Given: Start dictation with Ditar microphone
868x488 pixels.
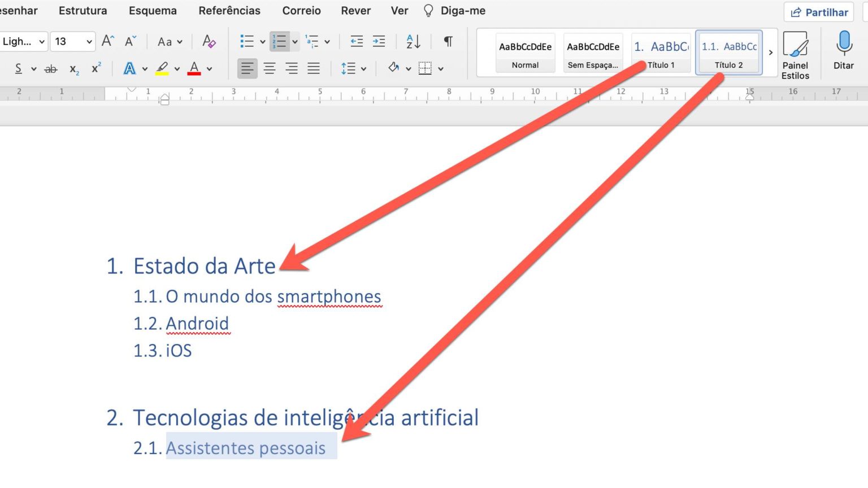Looking at the screenshot, I should click(x=844, y=50).
